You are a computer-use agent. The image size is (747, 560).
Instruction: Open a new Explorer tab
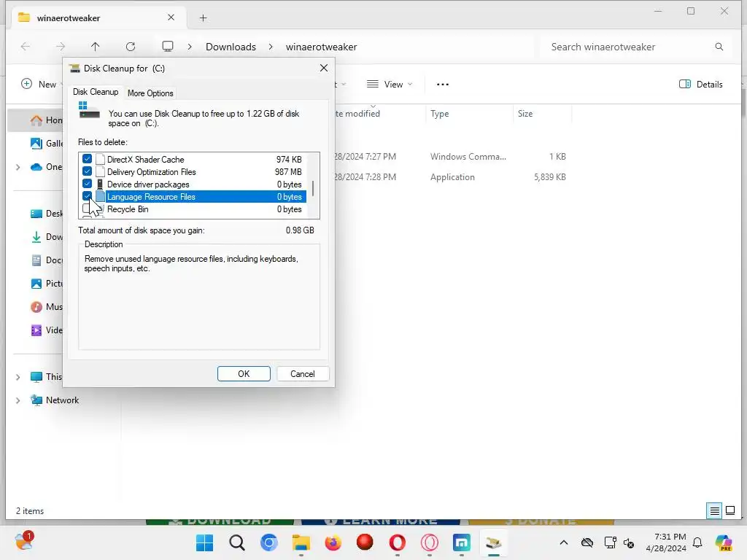pyautogui.click(x=203, y=18)
